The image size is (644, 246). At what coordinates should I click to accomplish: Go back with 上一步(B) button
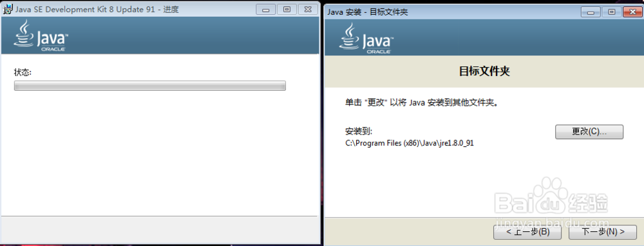pos(527,232)
